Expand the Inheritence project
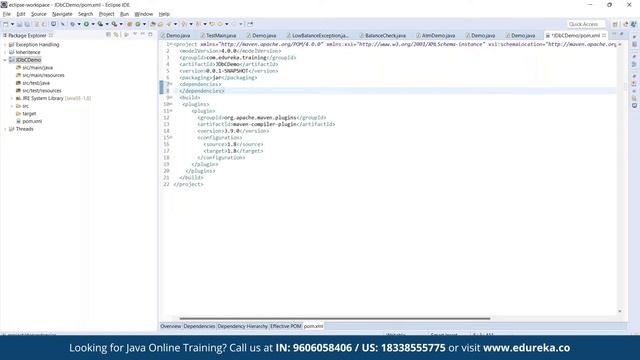Image resolution: width=640 pixels, height=360 pixels. (5, 52)
